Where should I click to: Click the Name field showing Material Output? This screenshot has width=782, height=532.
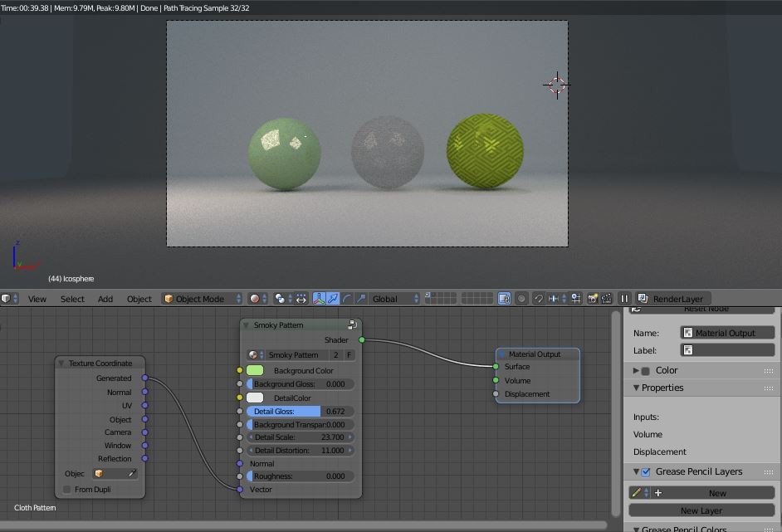pos(726,332)
